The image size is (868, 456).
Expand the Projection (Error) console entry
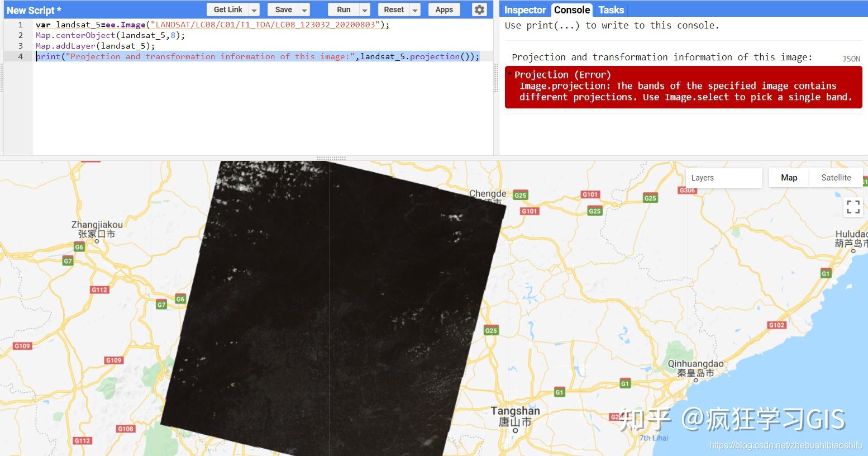tap(510, 74)
